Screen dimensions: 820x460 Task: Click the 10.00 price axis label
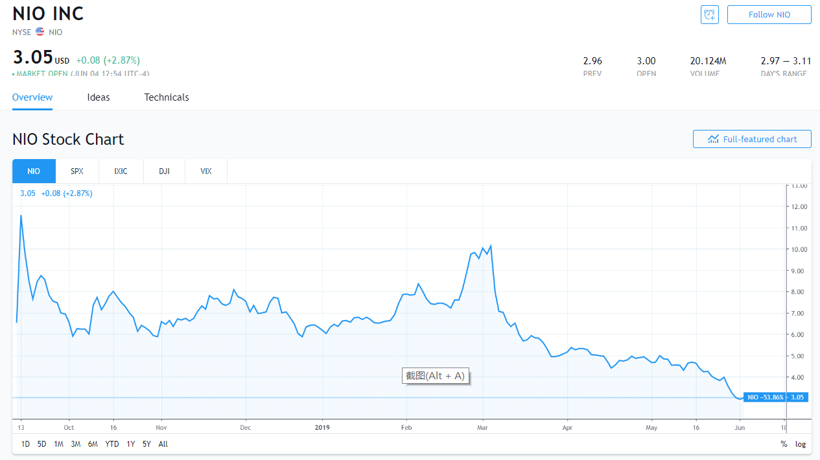pos(799,250)
